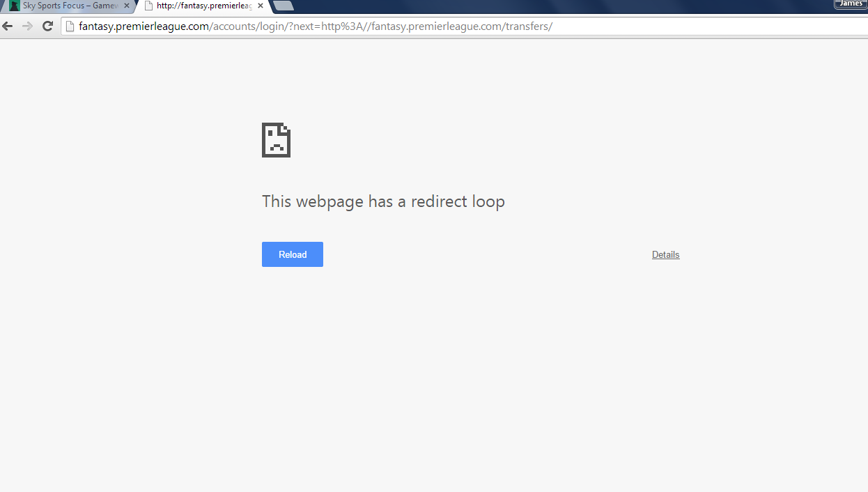The height and width of the screenshot is (492, 868).
Task: Click the grayed-out forward navigation arrow
Action: click(x=28, y=26)
